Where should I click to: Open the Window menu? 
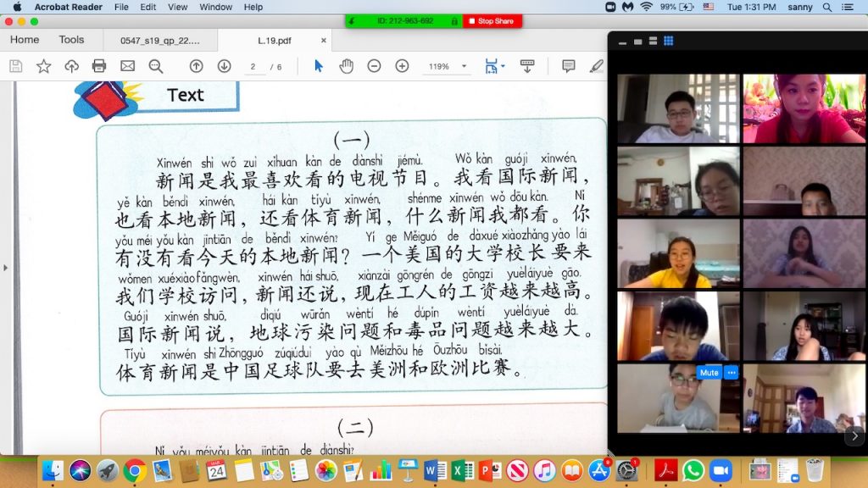point(216,7)
